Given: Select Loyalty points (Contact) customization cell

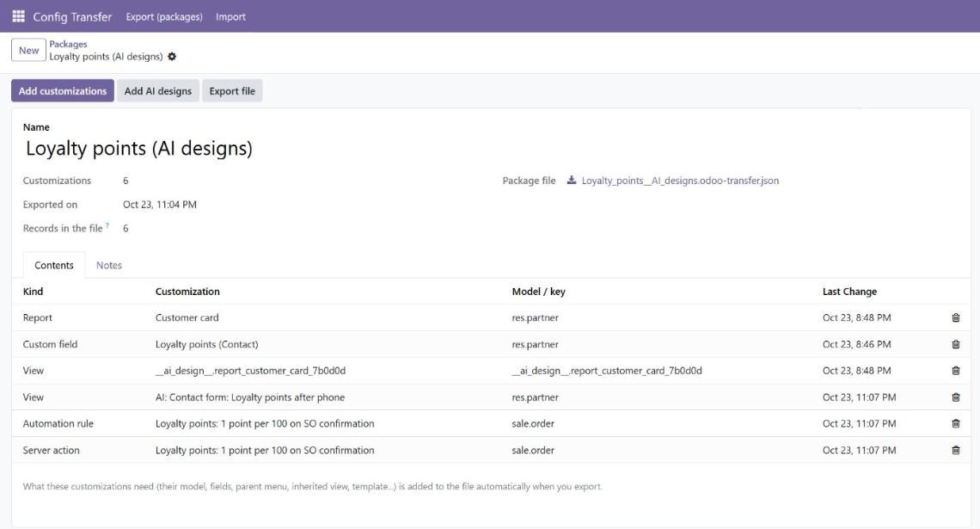Looking at the screenshot, I should 207,344.
